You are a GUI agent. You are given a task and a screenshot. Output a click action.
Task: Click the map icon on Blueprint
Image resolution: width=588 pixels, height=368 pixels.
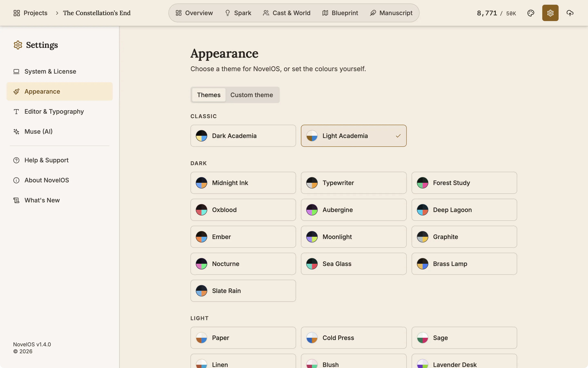325,13
